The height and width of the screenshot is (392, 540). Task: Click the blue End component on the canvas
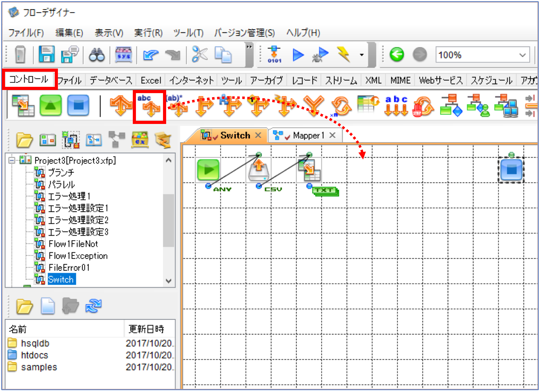pyautogui.click(x=511, y=170)
